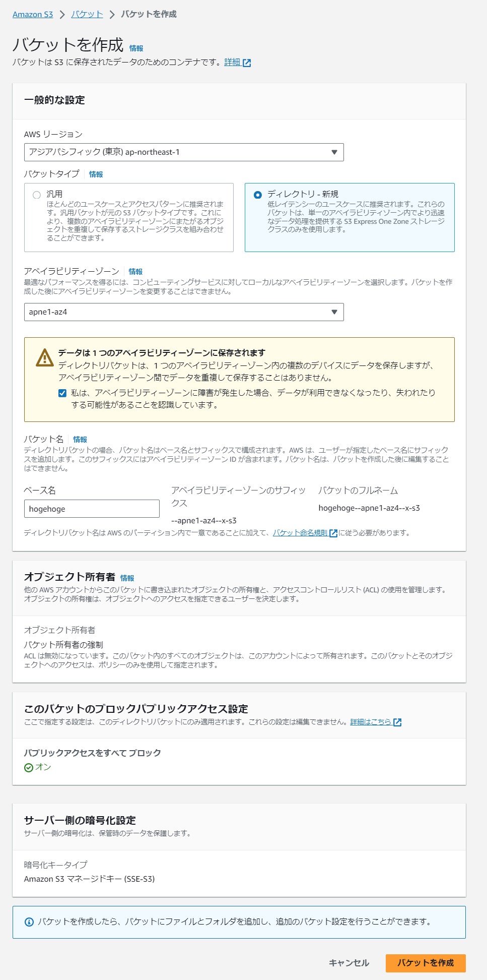The width and height of the screenshot is (487, 980).
Task: Open 情報 link next to アベイラビリティーゾーン
Action: pyautogui.click(x=135, y=272)
